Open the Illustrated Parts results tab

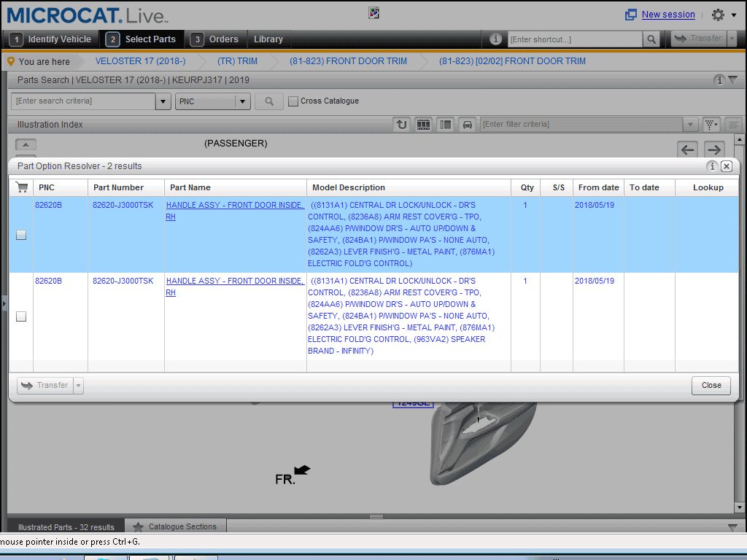coord(66,526)
